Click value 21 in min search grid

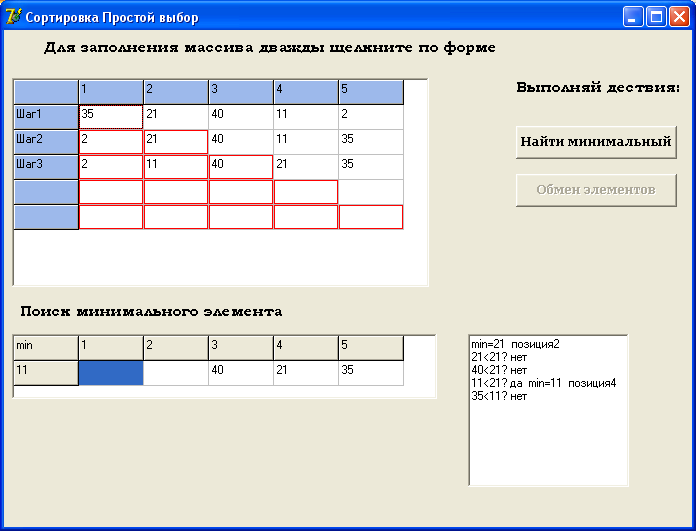306,373
